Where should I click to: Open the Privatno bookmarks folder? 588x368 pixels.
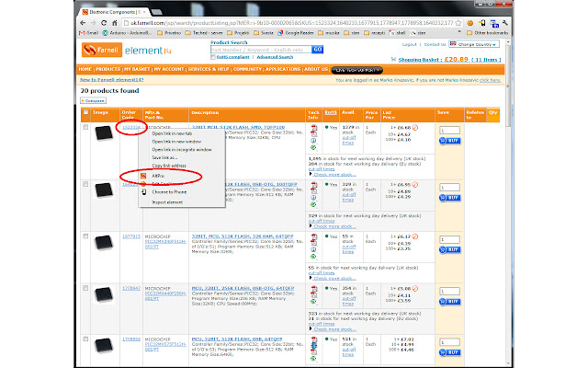[x=169, y=33]
